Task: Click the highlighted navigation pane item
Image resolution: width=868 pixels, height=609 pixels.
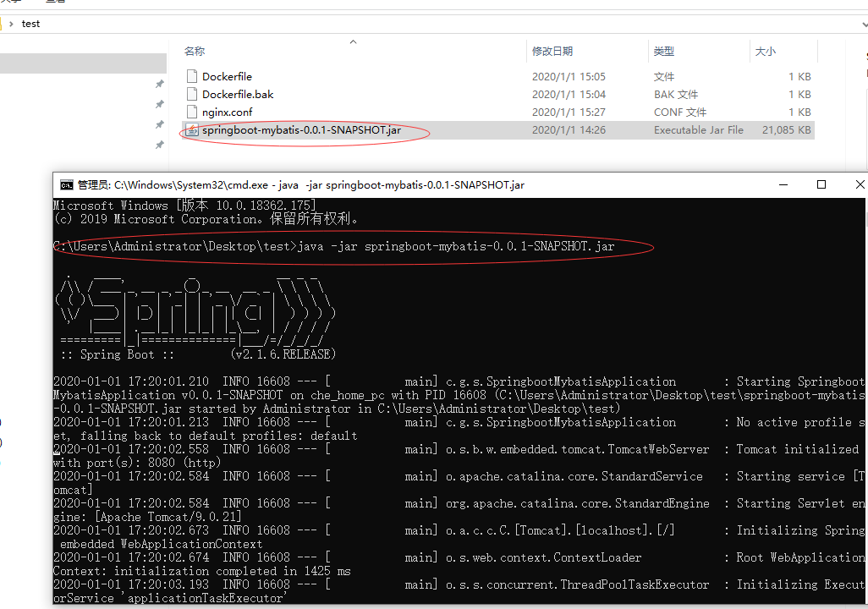Action: coord(83,63)
